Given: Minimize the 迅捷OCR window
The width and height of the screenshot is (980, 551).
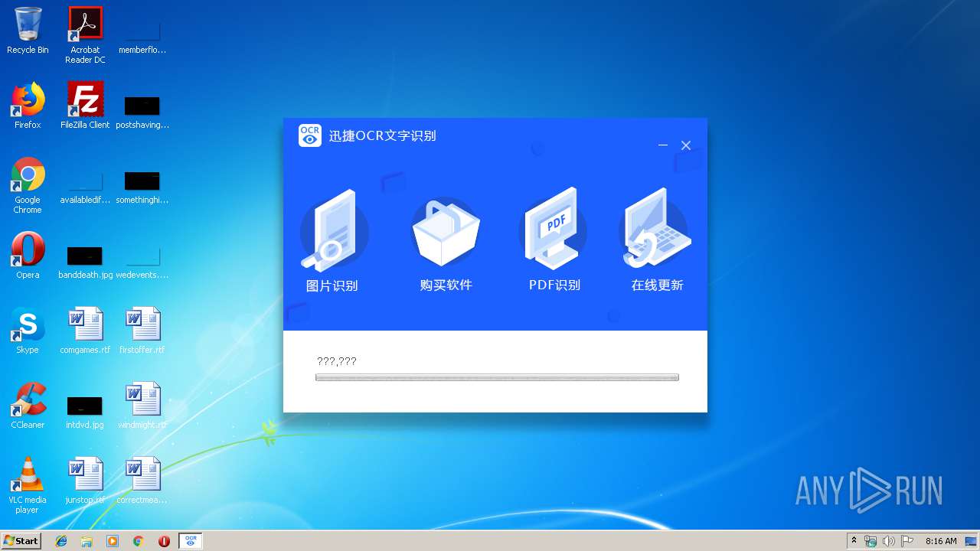Looking at the screenshot, I should [663, 145].
